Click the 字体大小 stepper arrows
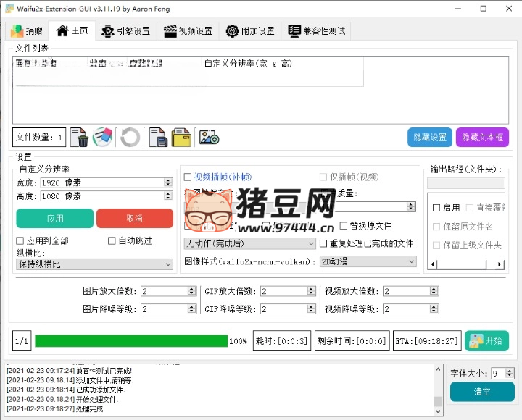Screen dimensions: 522x420 (x=510, y=373)
